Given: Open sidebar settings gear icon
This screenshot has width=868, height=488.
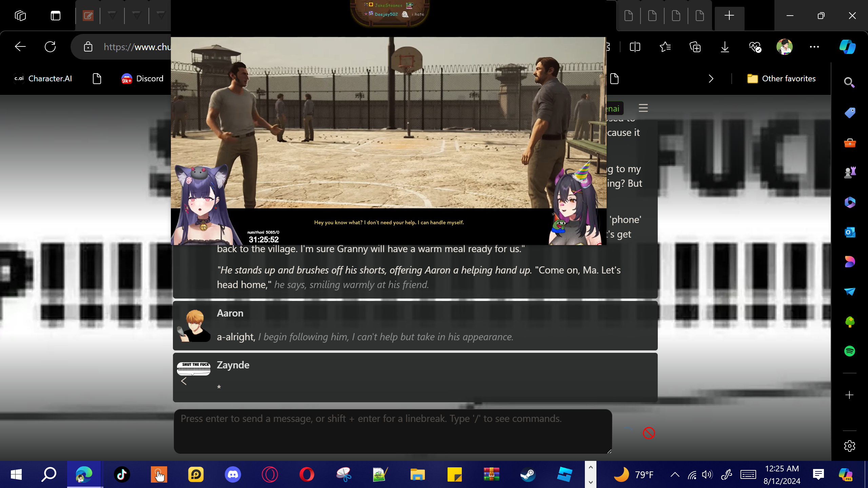Looking at the screenshot, I should pos(849,446).
